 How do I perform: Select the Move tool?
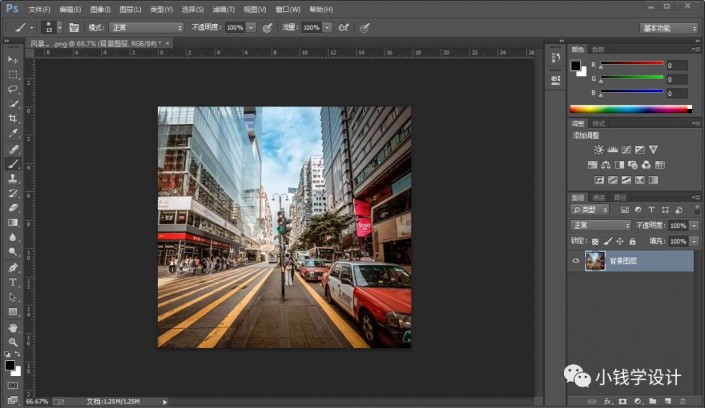tap(13, 60)
